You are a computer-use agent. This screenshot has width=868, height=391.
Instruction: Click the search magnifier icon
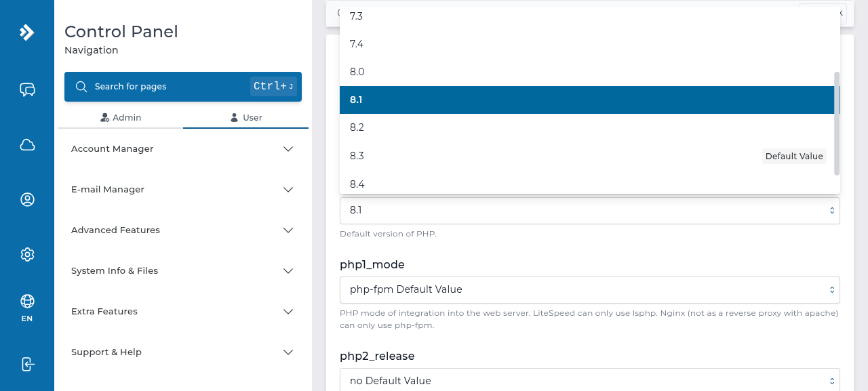tap(81, 87)
